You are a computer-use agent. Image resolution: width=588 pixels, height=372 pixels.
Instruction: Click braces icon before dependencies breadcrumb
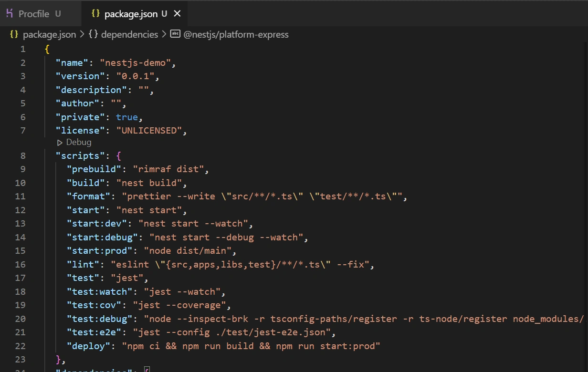coord(93,34)
